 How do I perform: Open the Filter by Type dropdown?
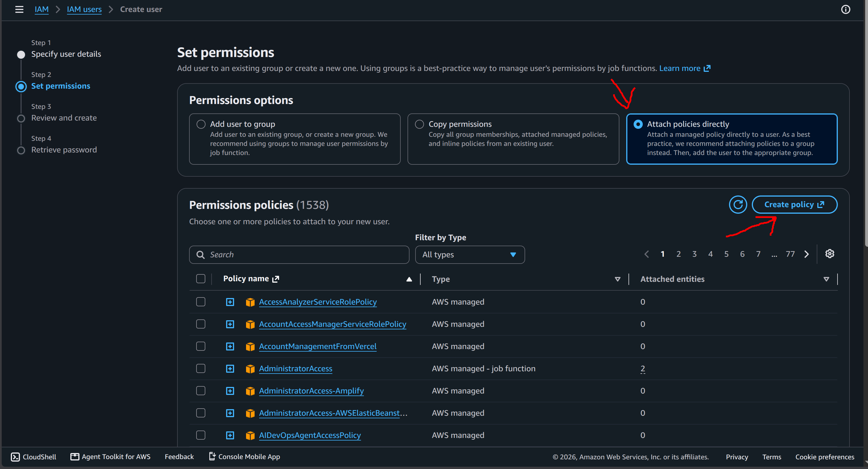coord(470,254)
